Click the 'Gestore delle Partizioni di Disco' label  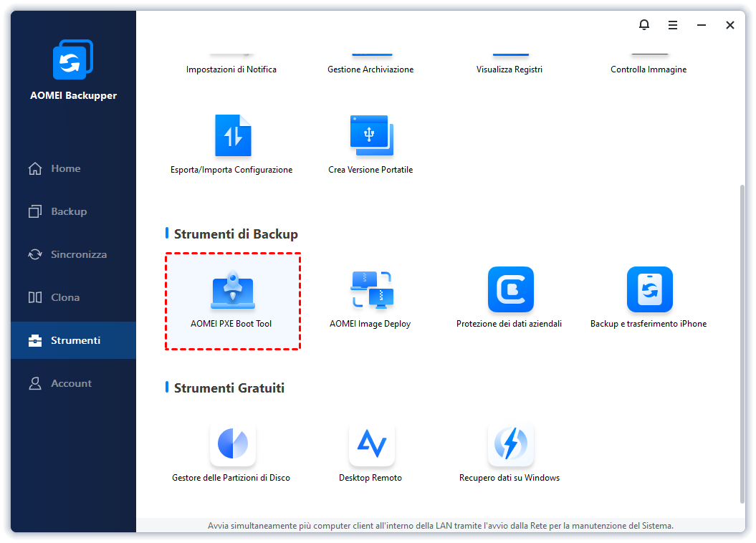coord(231,478)
